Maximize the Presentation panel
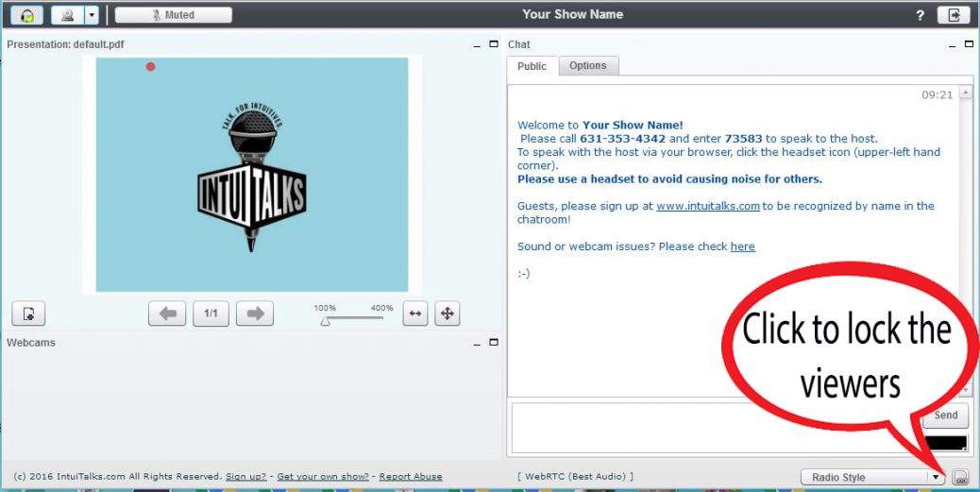This screenshot has height=492, width=980. tap(494, 43)
